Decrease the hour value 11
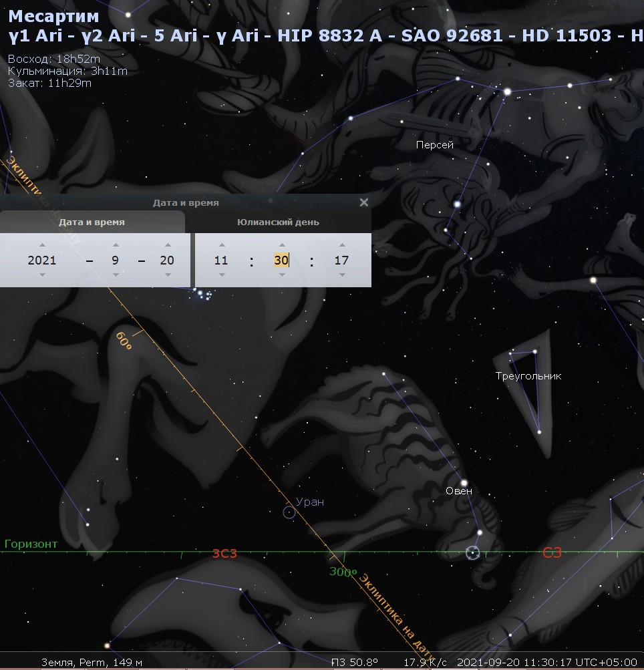644x670 pixels. coord(222,275)
